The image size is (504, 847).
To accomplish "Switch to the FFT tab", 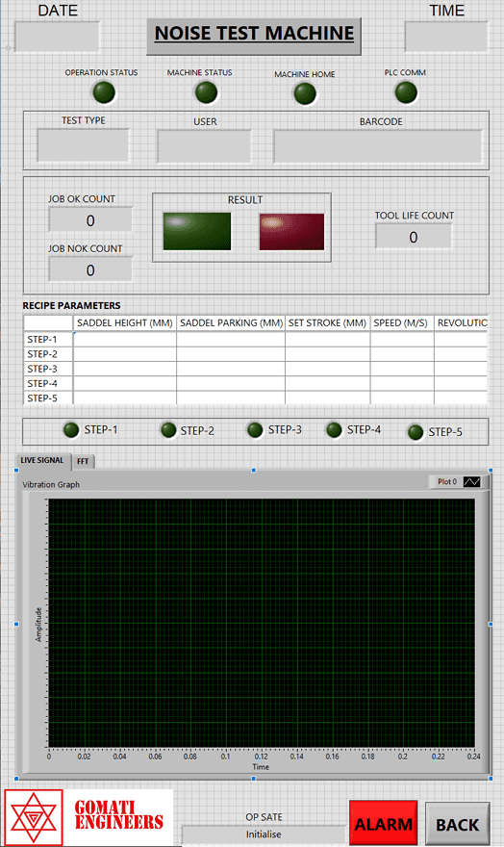I will (x=83, y=461).
